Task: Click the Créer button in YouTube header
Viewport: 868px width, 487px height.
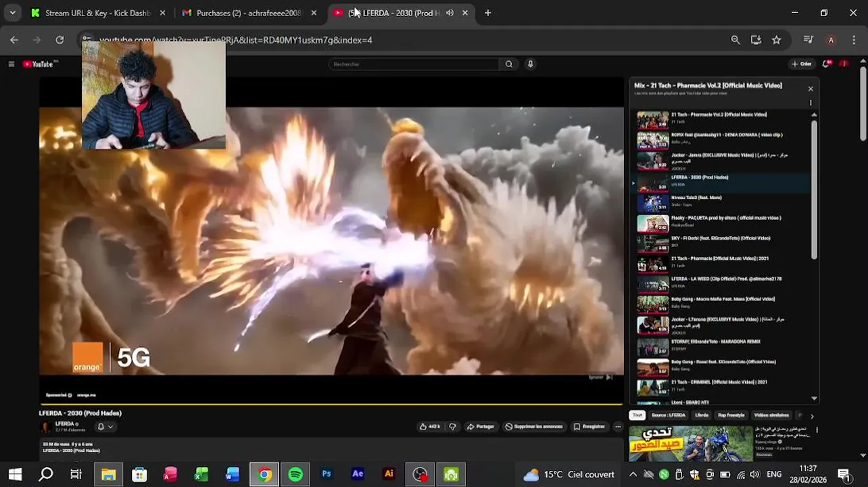Action: (x=801, y=64)
